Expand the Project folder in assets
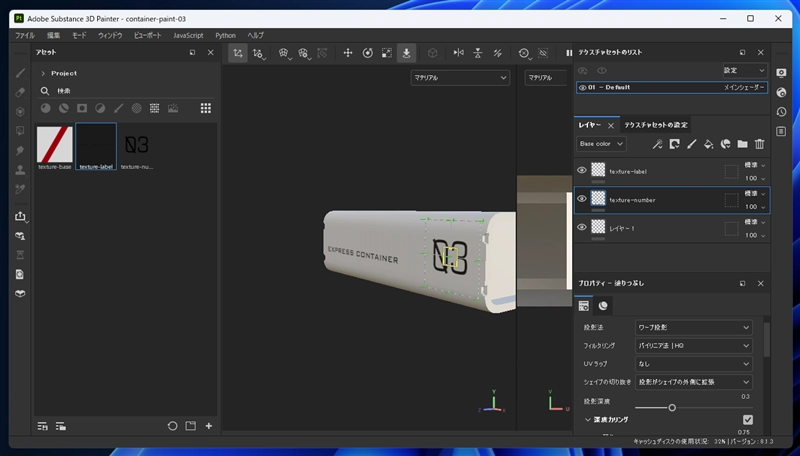This screenshot has height=456, width=800. pos(43,73)
